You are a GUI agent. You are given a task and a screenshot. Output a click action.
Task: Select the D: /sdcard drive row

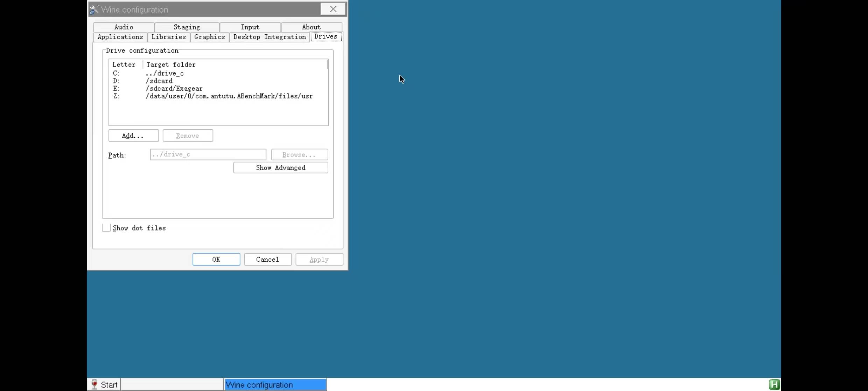click(x=159, y=81)
